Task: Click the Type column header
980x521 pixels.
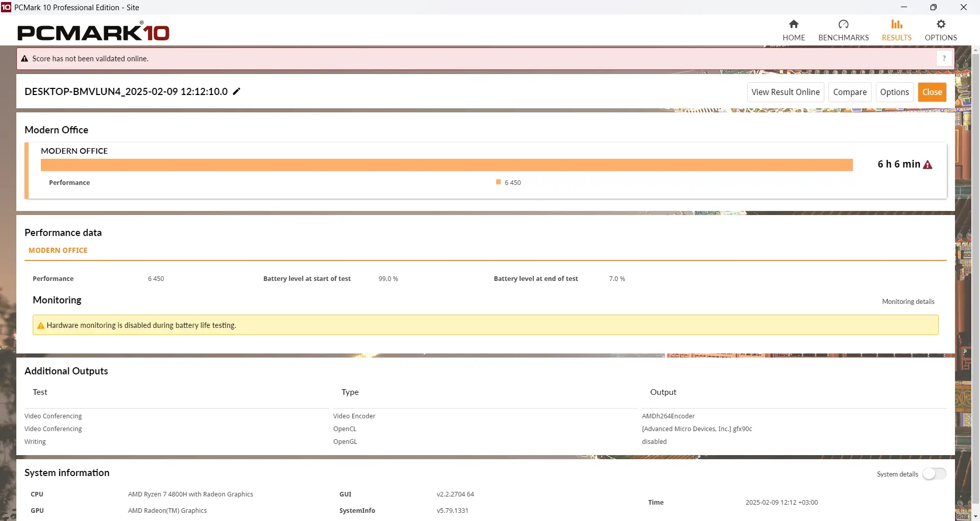Action: click(x=350, y=392)
